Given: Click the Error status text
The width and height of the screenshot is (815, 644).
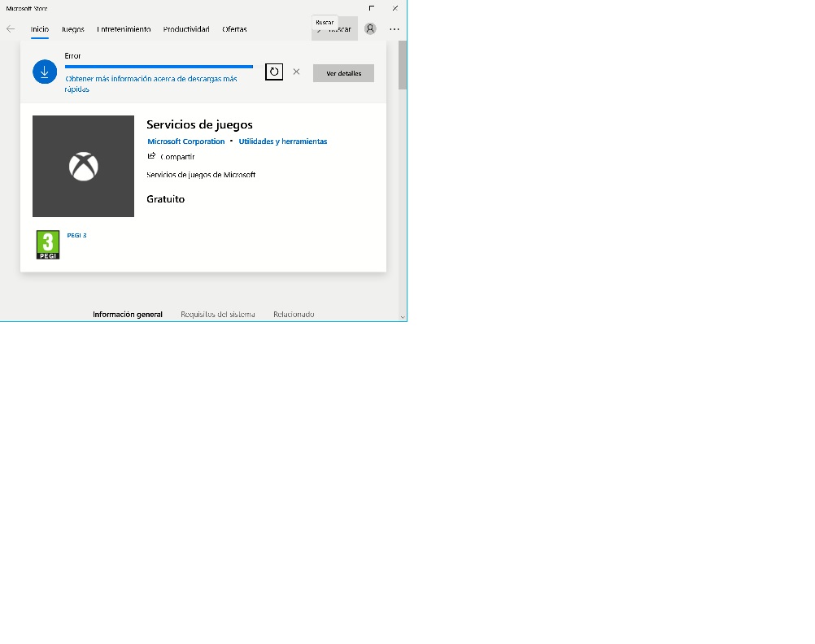Looking at the screenshot, I should pos(72,55).
